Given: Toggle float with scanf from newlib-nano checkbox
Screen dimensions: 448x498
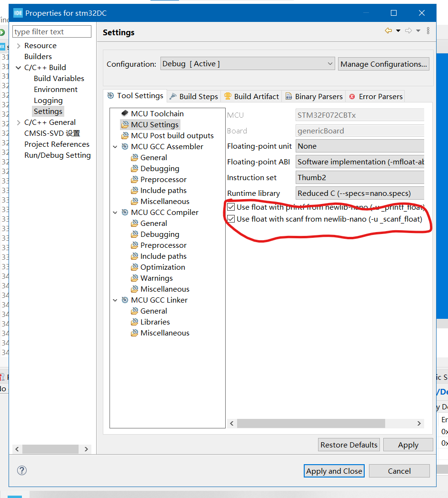Looking at the screenshot, I should [x=231, y=219].
